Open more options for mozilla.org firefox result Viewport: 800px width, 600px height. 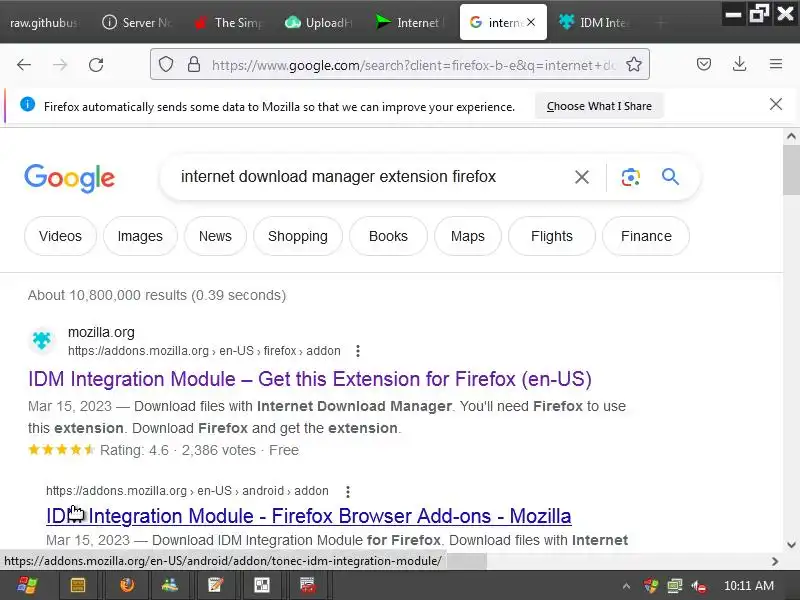(x=358, y=351)
